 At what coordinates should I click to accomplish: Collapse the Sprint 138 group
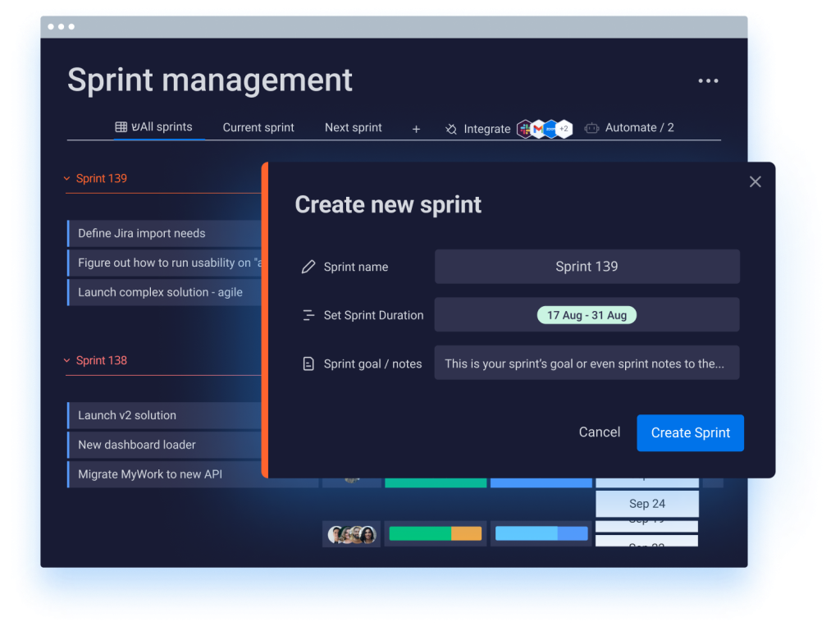point(67,360)
